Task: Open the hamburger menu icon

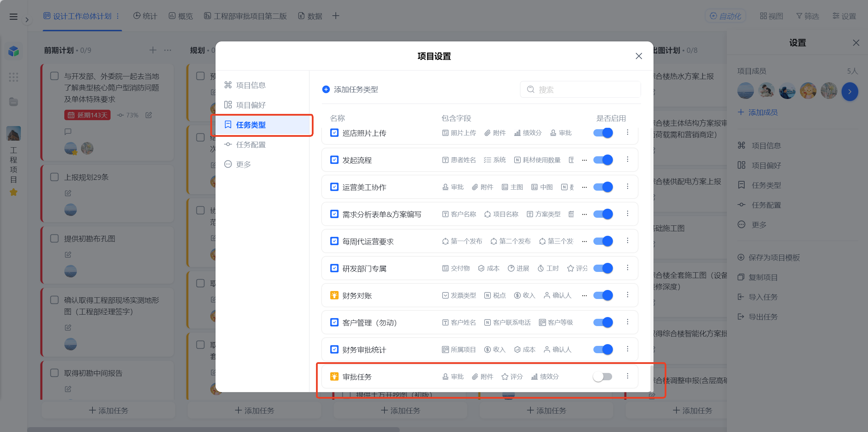Action: coord(13,16)
